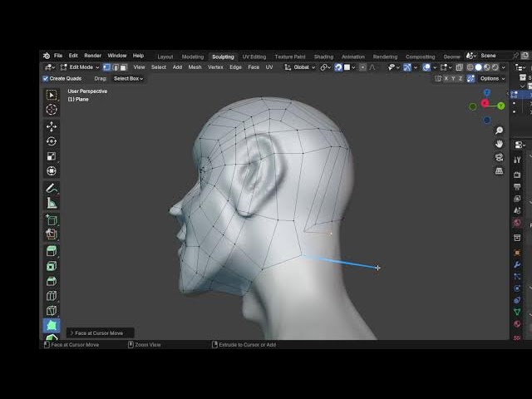The width and height of the screenshot is (532, 399).
Task: Click the Pan view hand icon
Action: click(499, 144)
